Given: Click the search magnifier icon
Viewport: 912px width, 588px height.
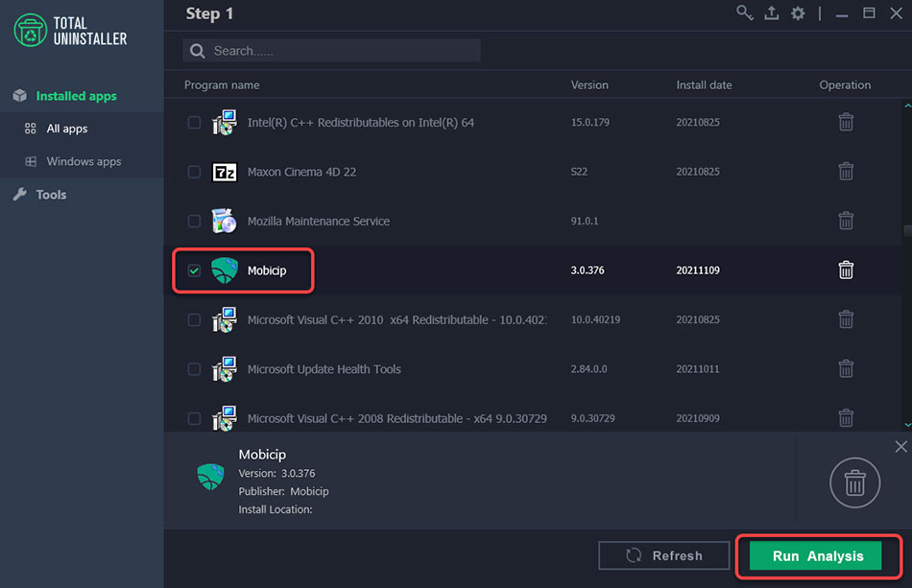Looking at the screenshot, I should point(197,51).
